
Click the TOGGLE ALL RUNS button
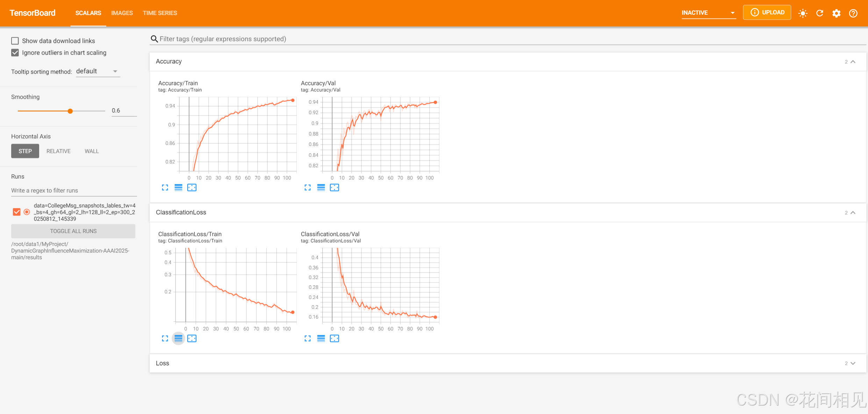(73, 231)
